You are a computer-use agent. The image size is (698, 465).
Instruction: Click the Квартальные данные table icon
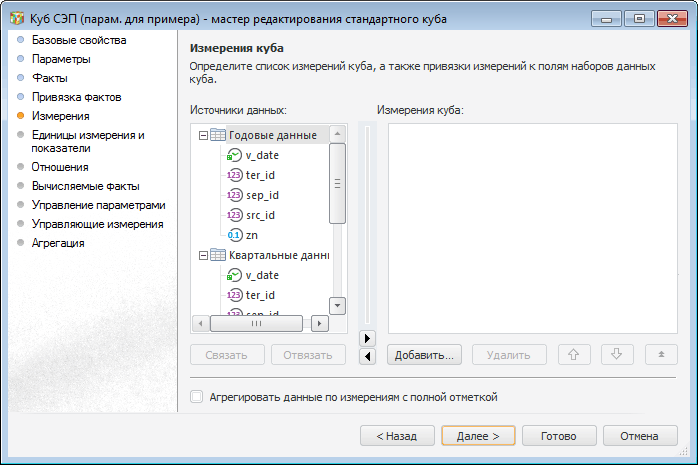click(x=218, y=255)
